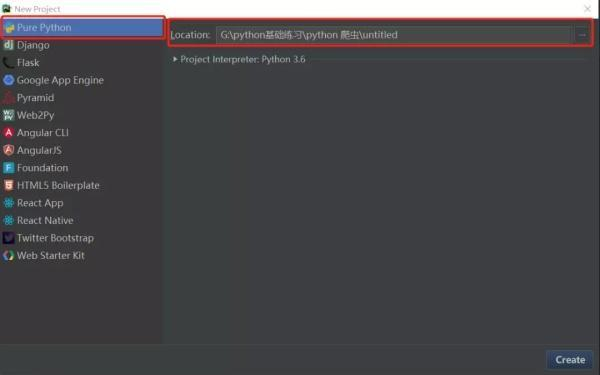Viewport: 600px width, 375px height.
Task: Expand the Project Interpreter section
Action: 175,59
